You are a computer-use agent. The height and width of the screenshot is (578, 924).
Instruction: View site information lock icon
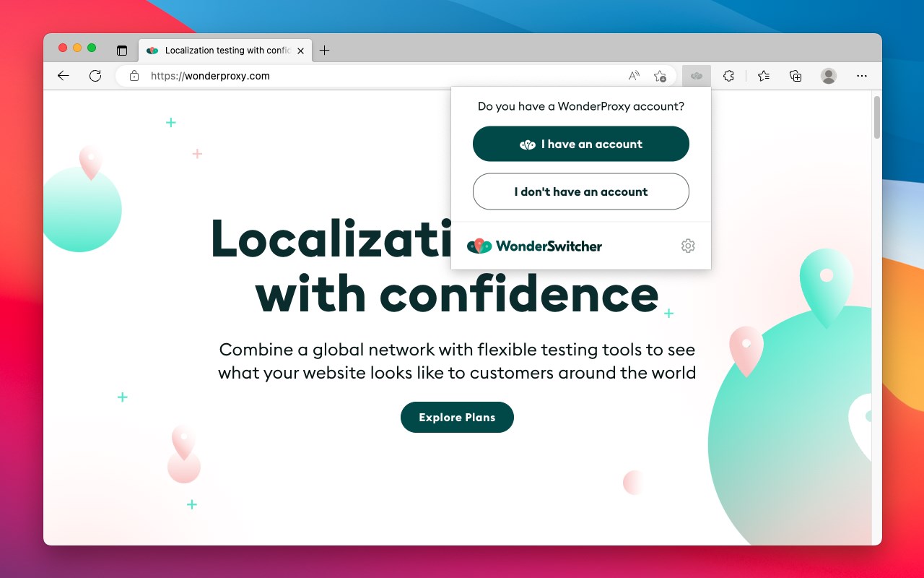click(x=134, y=76)
